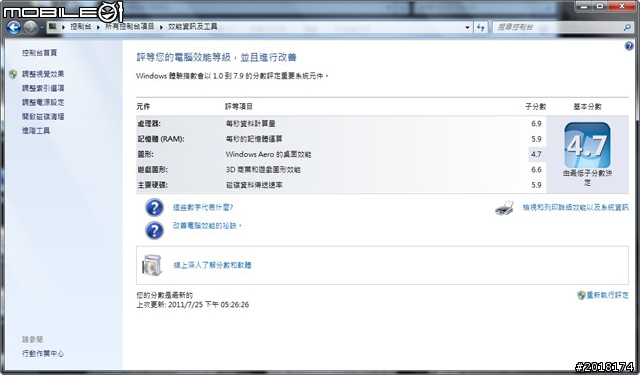Open 控制台首頁 in sidebar
This screenshot has width=640, height=375.
[x=40, y=53]
